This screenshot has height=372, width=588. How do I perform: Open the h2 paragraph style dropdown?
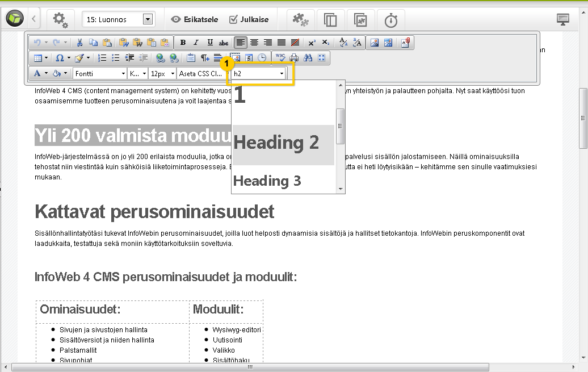click(x=258, y=74)
